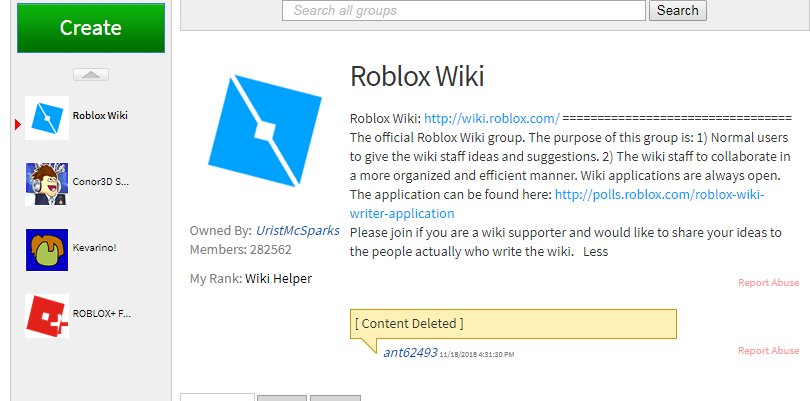Report Abuse for ant62493 shout
810x401 pixels.
pos(769,350)
